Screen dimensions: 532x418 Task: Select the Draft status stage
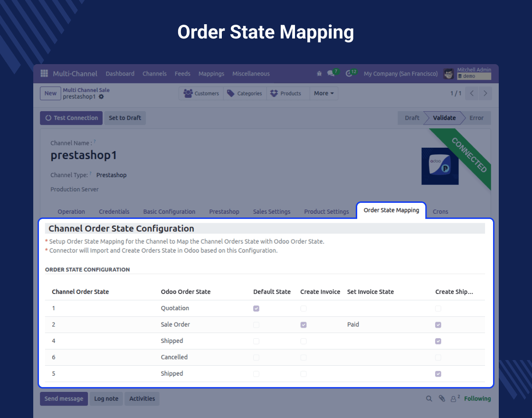point(411,118)
